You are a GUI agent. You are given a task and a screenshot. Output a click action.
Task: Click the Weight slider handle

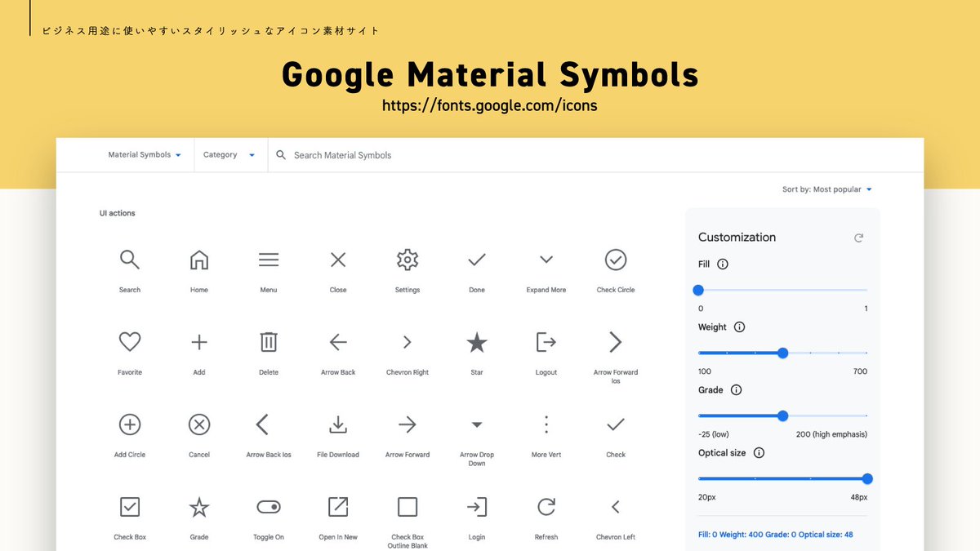[782, 353]
